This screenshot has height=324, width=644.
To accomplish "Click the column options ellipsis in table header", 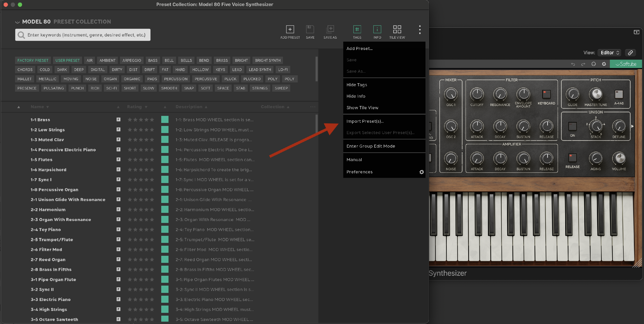I will [x=313, y=107].
